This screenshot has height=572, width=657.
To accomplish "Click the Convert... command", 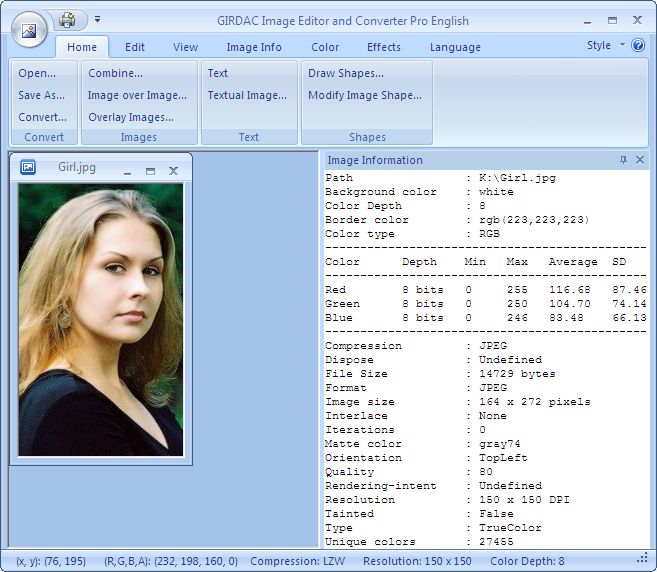I will pos(42,117).
